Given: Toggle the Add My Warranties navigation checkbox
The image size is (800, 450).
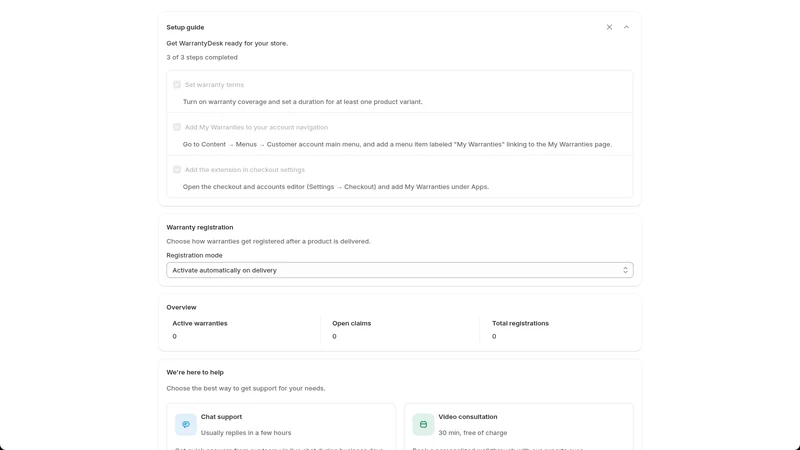Looking at the screenshot, I should click(x=177, y=127).
